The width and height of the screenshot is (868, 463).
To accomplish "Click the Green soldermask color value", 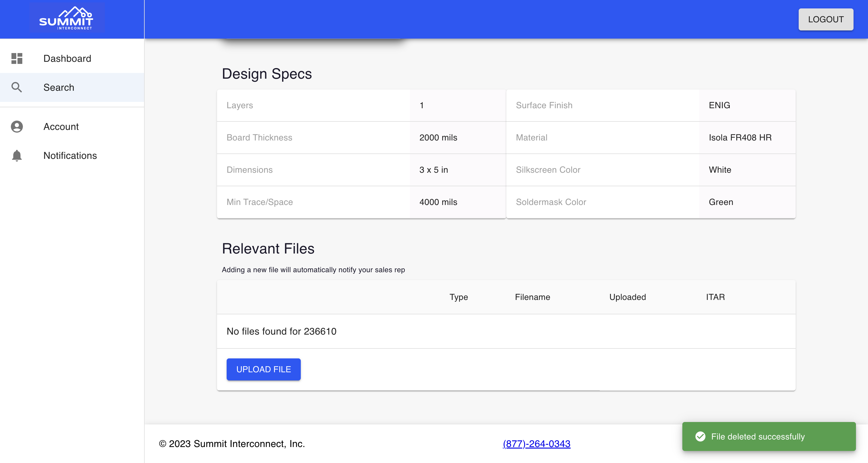I will (721, 202).
